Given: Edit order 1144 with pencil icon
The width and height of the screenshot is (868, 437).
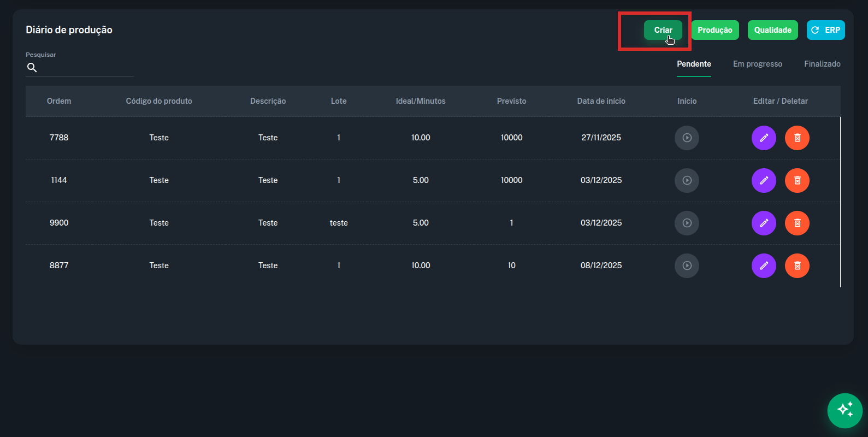Looking at the screenshot, I should (x=764, y=180).
